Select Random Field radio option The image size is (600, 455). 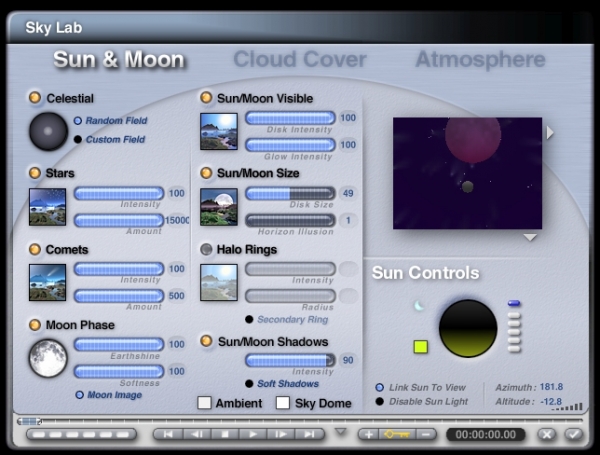[x=78, y=121]
